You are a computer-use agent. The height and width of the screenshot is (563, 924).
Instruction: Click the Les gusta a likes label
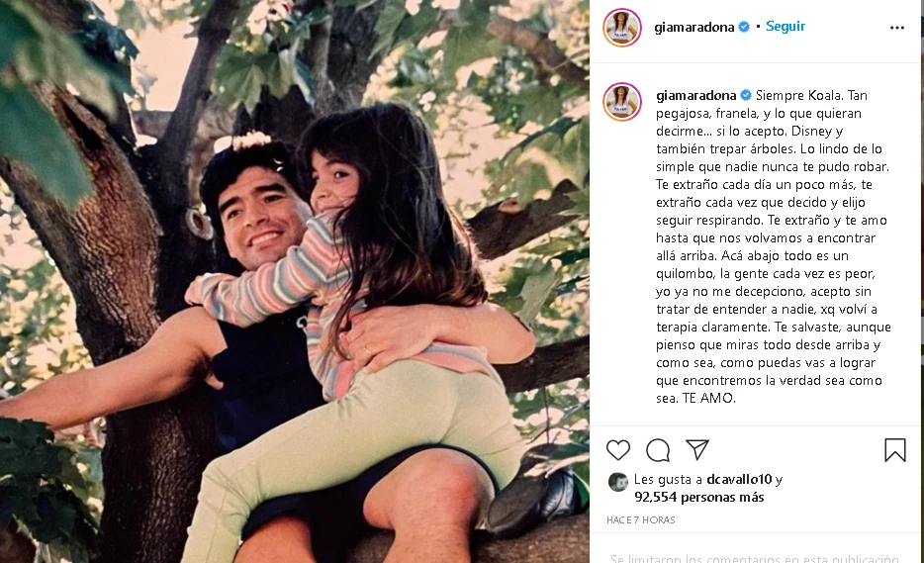(x=668, y=480)
